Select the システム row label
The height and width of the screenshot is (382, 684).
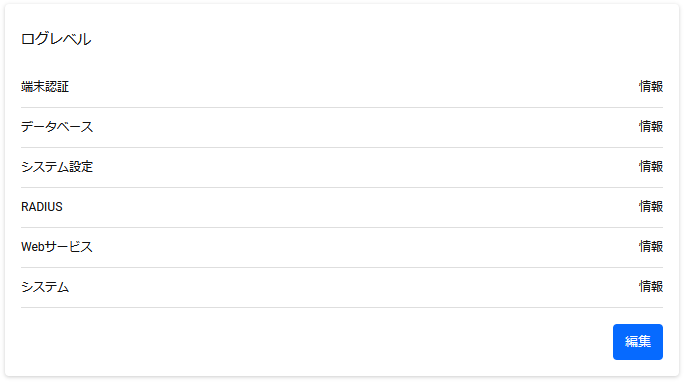click(x=45, y=287)
